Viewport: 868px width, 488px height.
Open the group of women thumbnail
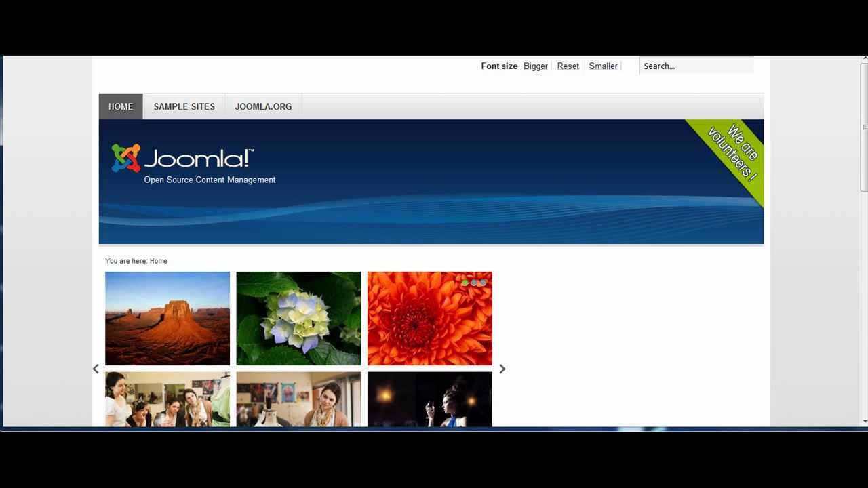pos(167,399)
